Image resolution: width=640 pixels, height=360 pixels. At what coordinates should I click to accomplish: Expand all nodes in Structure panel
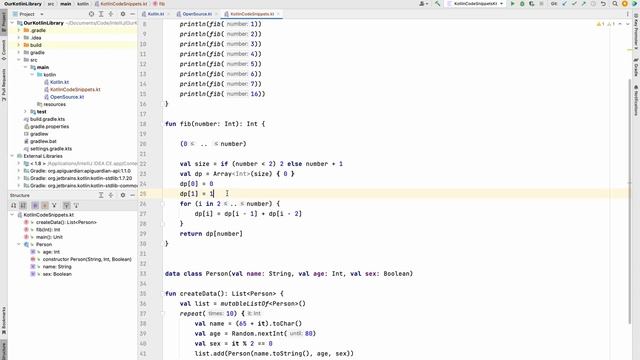(101, 196)
